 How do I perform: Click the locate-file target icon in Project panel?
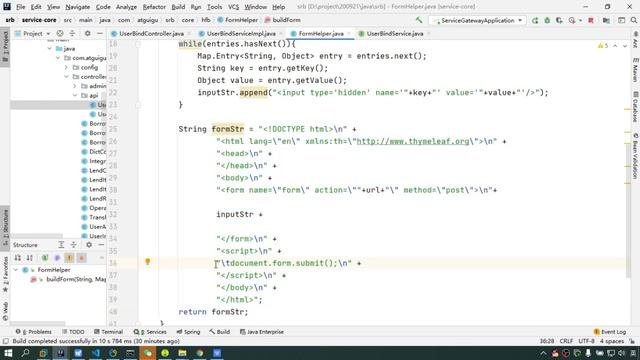(60, 33)
